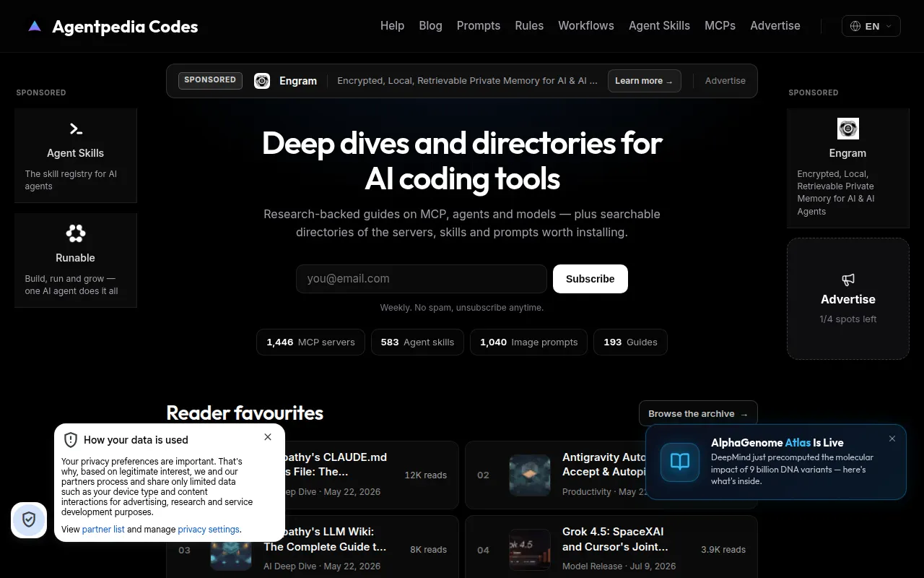Click the Engram icon in sponsored banner

click(x=262, y=81)
